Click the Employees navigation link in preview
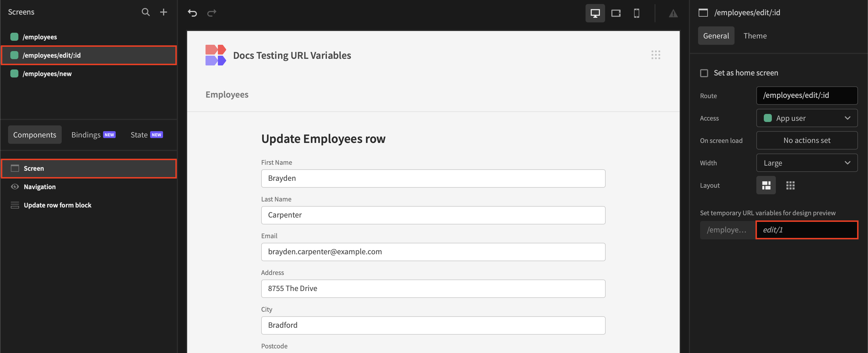The height and width of the screenshot is (353, 868). 227,95
